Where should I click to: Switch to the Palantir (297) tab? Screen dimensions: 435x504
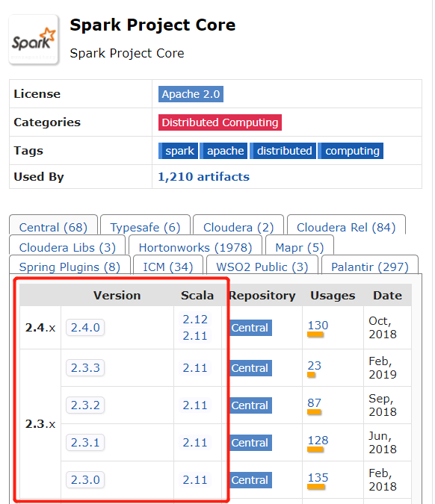(x=370, y=267)
